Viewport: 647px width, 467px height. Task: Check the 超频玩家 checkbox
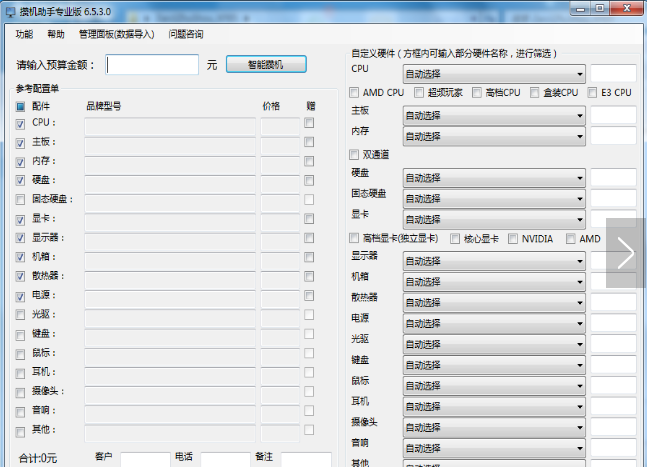[419, 92]
